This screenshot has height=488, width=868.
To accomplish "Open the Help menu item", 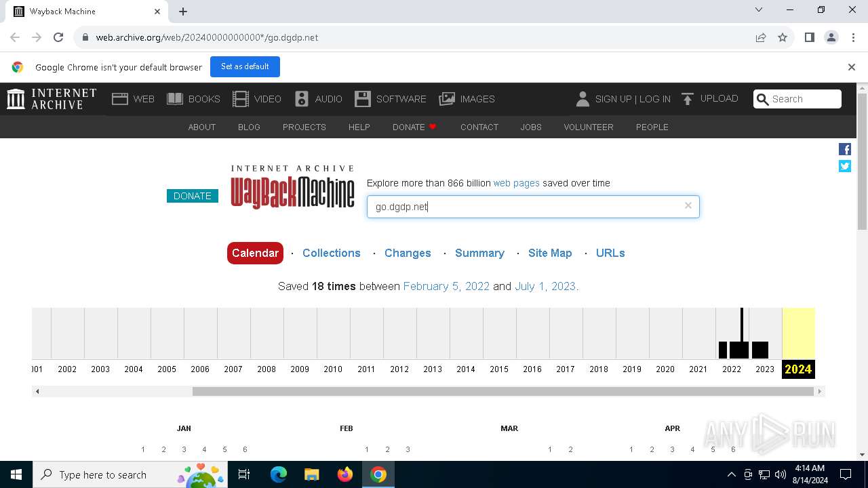I will tap(359, 127).
